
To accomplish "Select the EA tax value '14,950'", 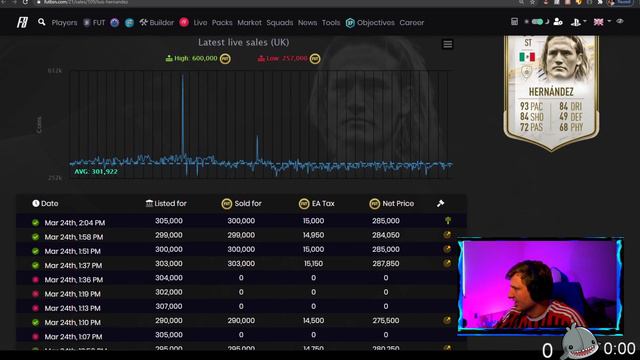I will [313, 235].
